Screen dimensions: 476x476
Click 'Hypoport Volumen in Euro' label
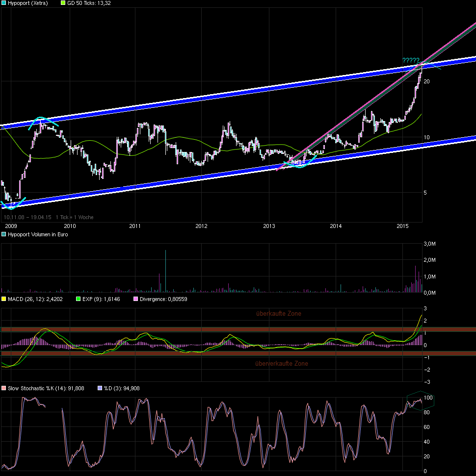pos(38,234)
